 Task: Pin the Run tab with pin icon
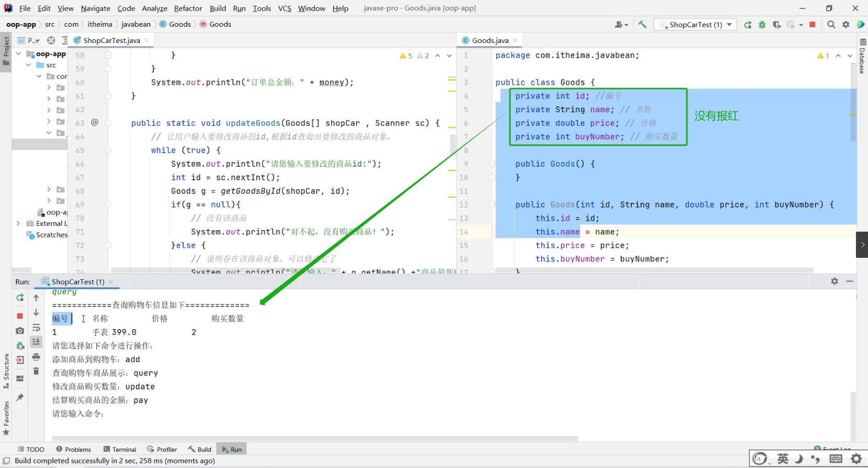click(20, 398)
